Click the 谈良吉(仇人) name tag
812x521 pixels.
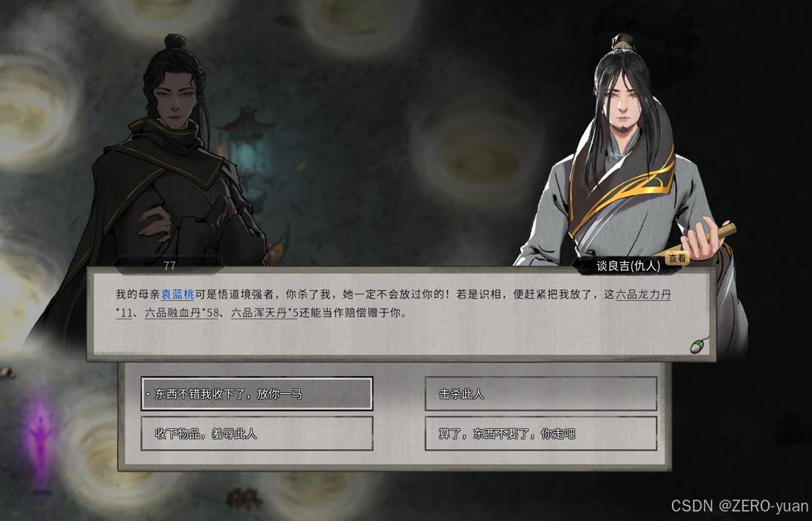(628, 266)
